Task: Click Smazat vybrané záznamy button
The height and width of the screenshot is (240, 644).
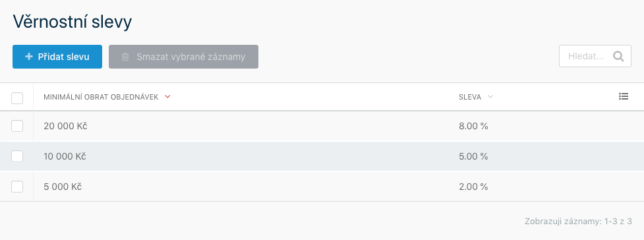Action: [183, 57]
